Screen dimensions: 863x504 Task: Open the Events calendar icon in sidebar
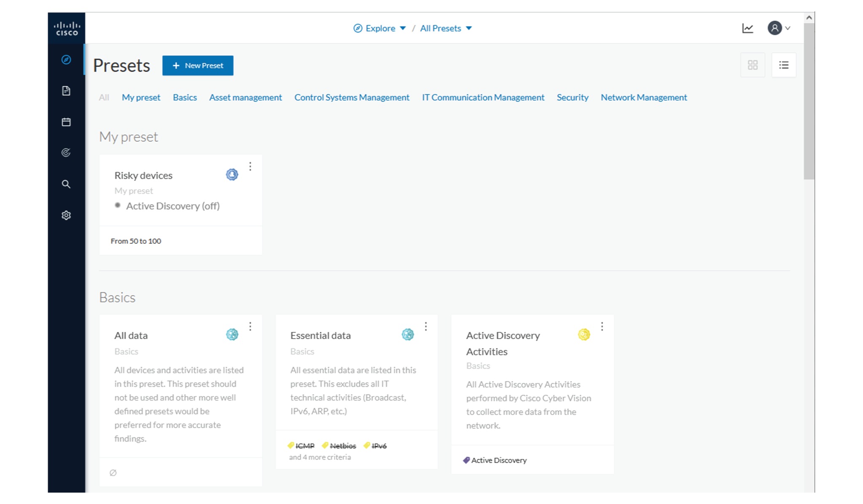pos(66,121)
